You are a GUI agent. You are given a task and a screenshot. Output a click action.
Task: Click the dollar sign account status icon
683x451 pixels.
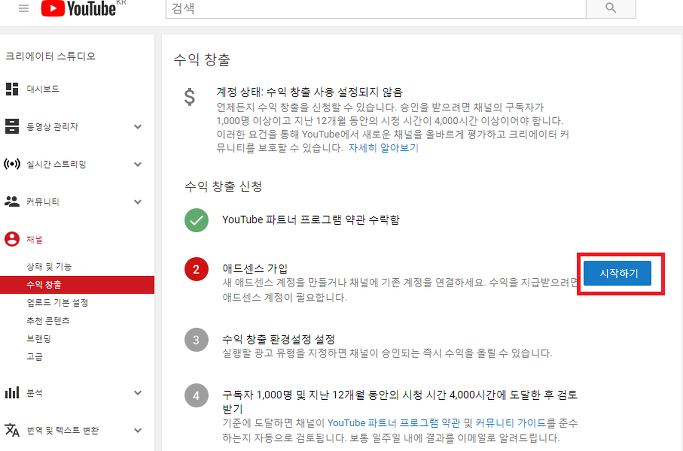(x=189, y=97)
